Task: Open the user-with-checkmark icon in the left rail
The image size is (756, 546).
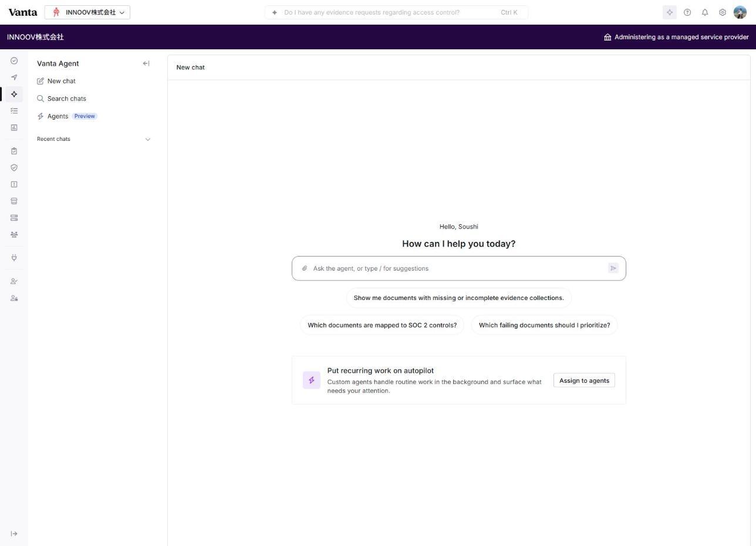Action: 14,281
